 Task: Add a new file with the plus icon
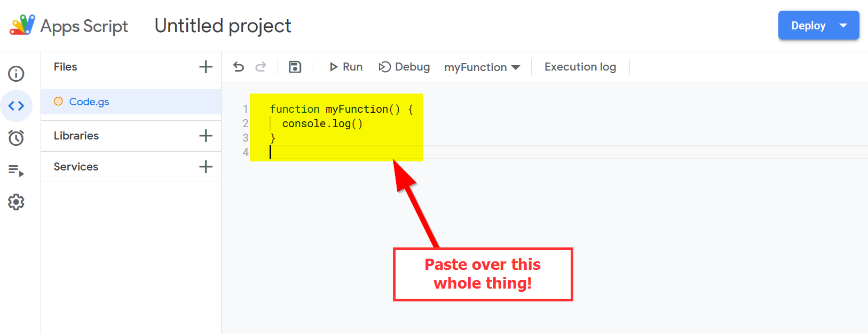206,67
